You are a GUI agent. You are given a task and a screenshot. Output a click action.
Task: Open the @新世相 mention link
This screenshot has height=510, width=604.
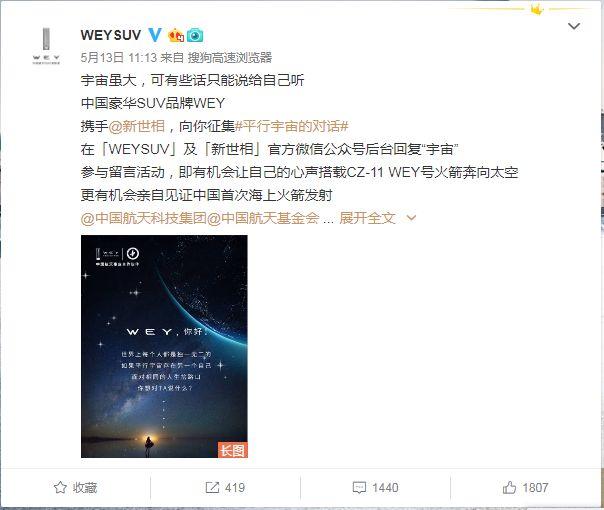(x=137, y=126)
